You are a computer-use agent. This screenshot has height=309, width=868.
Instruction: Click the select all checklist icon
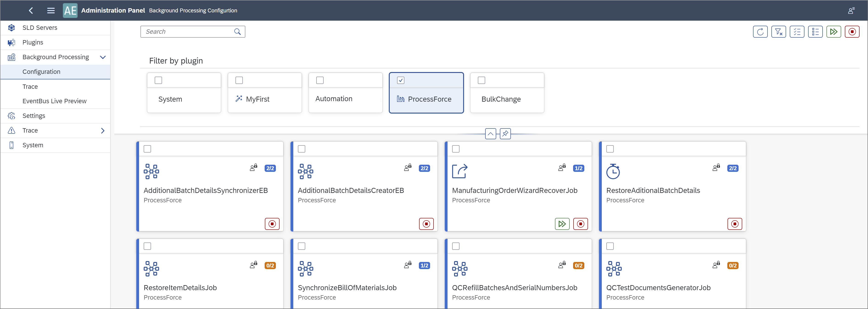[x=797, y=32]
